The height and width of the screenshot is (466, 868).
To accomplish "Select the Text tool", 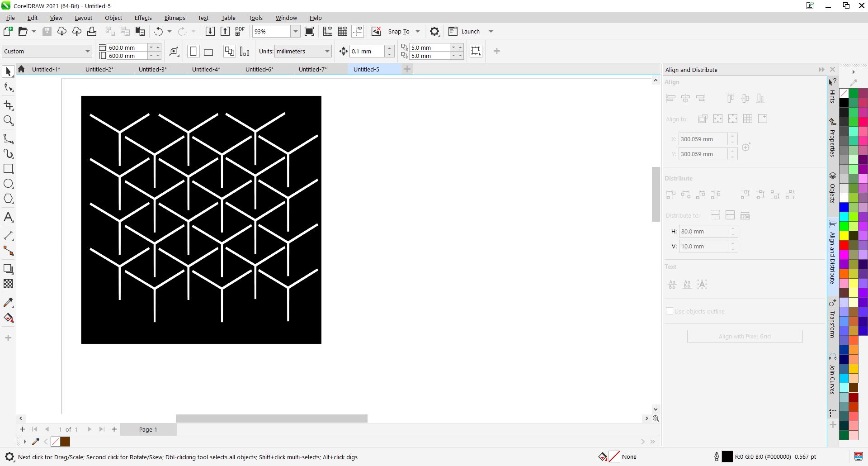I will coord(8,217).
